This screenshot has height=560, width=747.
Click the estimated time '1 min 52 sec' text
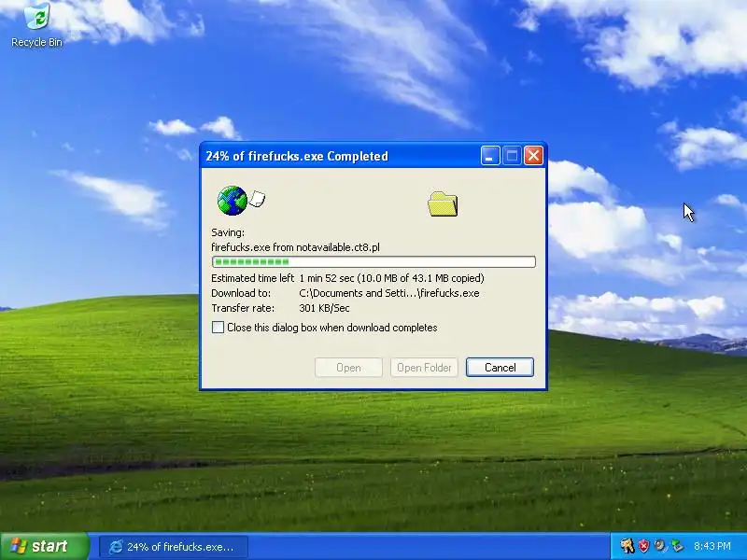[x=326, y=278]
